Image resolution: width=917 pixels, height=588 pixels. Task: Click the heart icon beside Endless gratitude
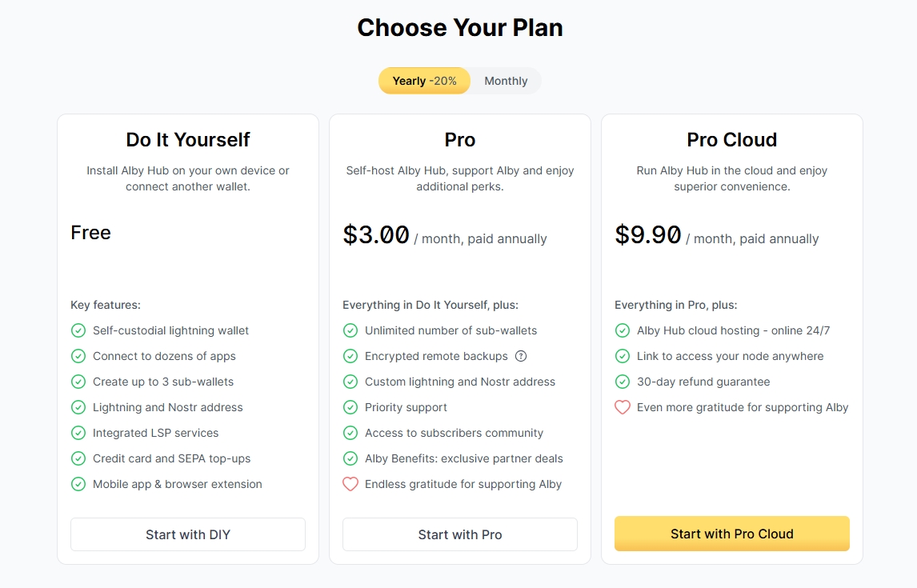click(x=350, y=484)
